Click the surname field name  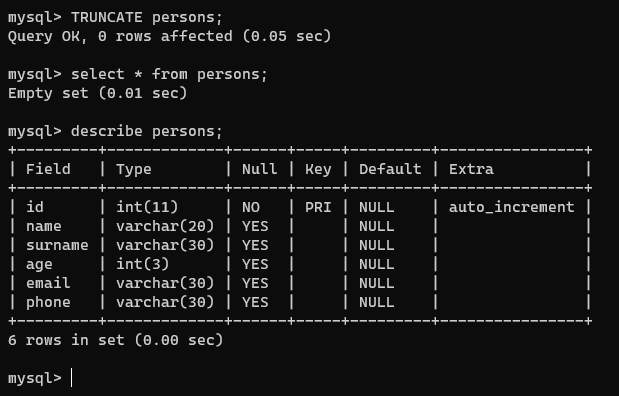57,245
